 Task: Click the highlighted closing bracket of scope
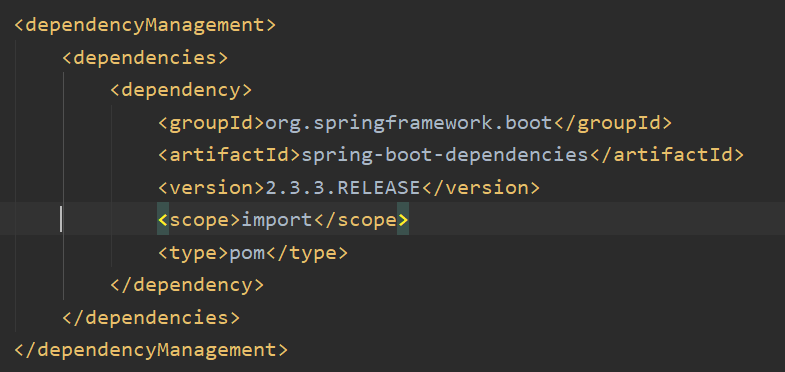403,220
